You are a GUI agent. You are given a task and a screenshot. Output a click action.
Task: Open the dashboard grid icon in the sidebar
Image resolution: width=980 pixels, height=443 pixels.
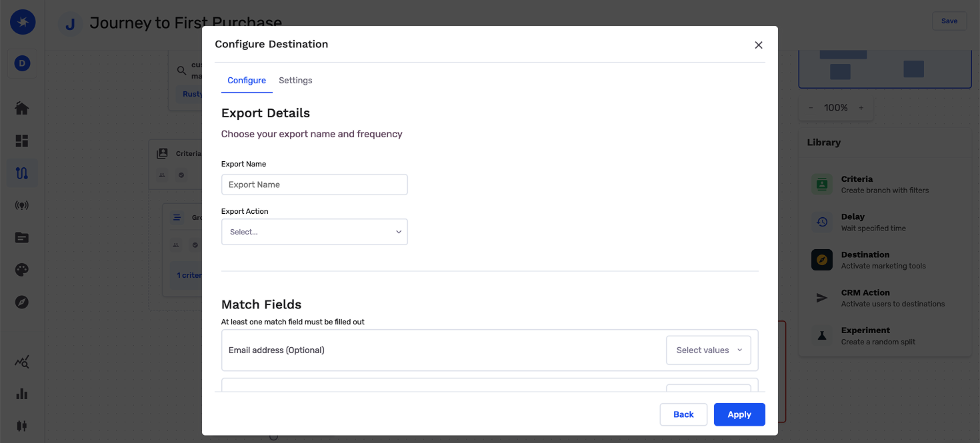22,141
